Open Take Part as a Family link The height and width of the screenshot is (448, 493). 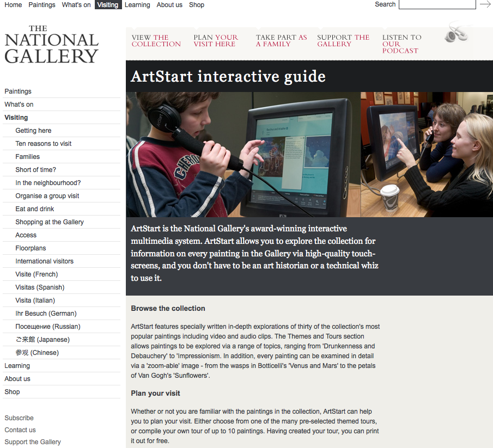pos(282,41)
